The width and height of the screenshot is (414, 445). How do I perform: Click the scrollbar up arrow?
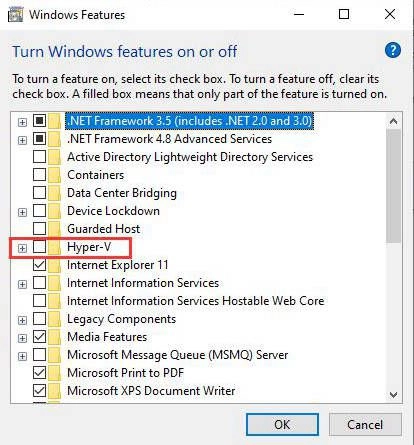point(393,121)
